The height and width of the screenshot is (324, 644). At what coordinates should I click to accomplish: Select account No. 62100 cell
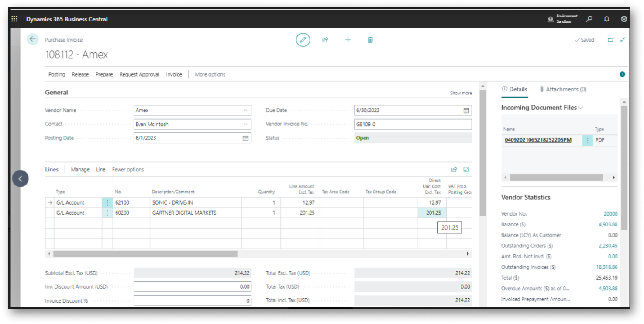coord(131,203)
